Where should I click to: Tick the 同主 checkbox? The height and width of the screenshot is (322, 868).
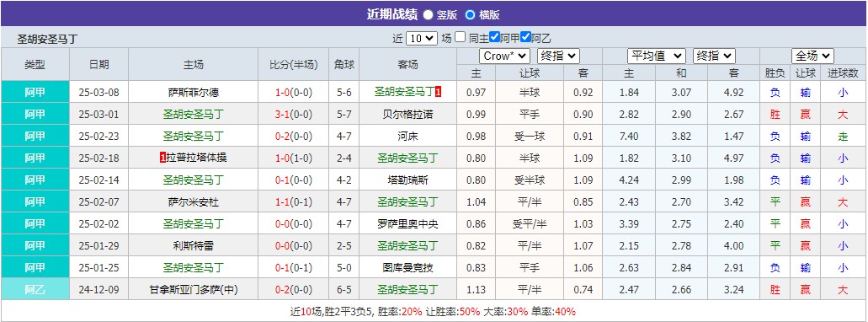461,38
